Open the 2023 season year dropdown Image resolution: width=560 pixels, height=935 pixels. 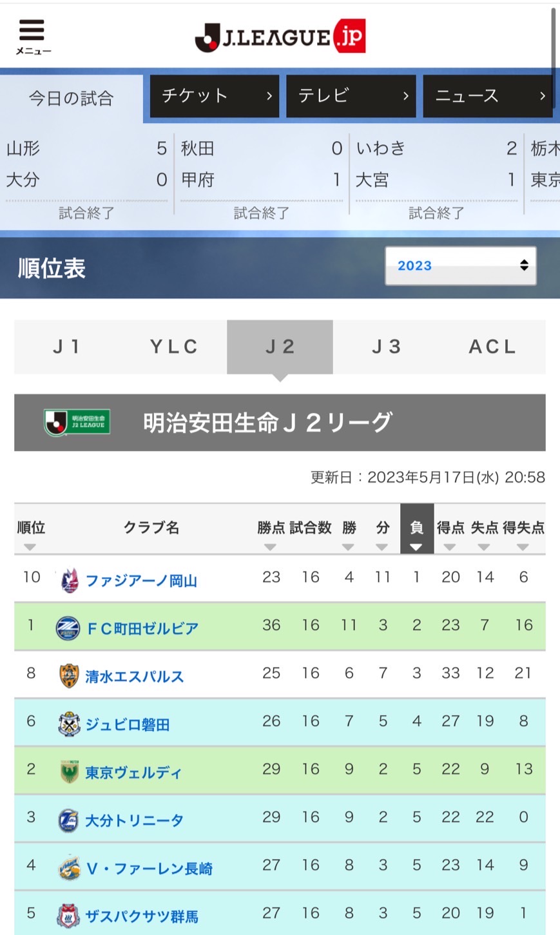460,265
